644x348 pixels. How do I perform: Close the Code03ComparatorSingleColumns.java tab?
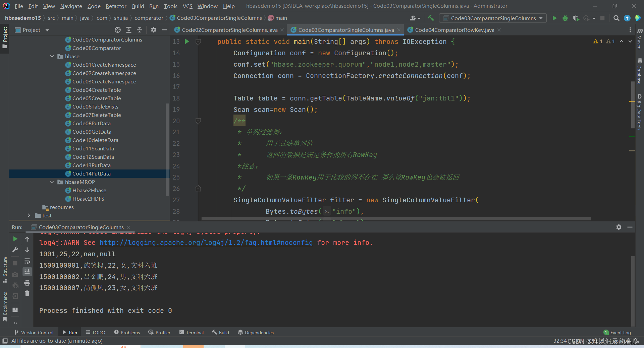click(399, 30)
